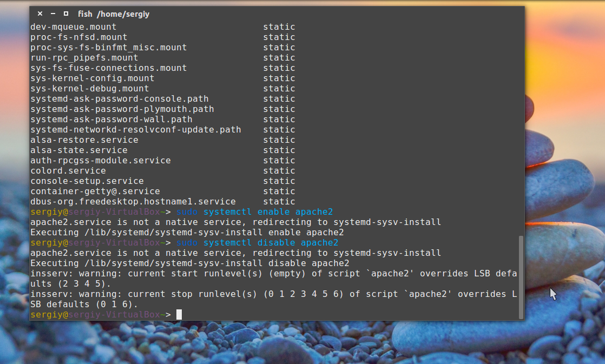This screenshot has width=605, height=364.
Task: Click the 'Executing' line ending 'disable apache2'
Action: (x=189, y=263)
